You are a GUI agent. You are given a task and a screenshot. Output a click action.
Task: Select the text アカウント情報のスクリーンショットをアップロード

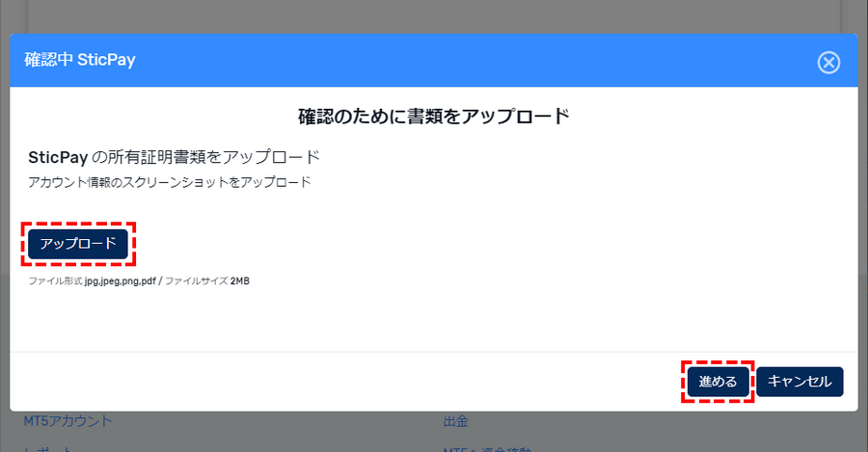pyautogui.click(x=170, y=182)
